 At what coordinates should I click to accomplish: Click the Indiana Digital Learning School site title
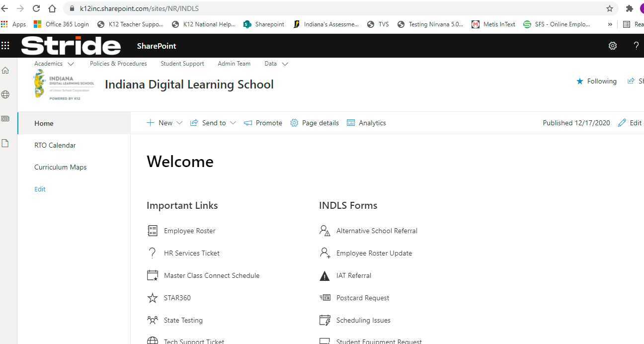point(189,84)
